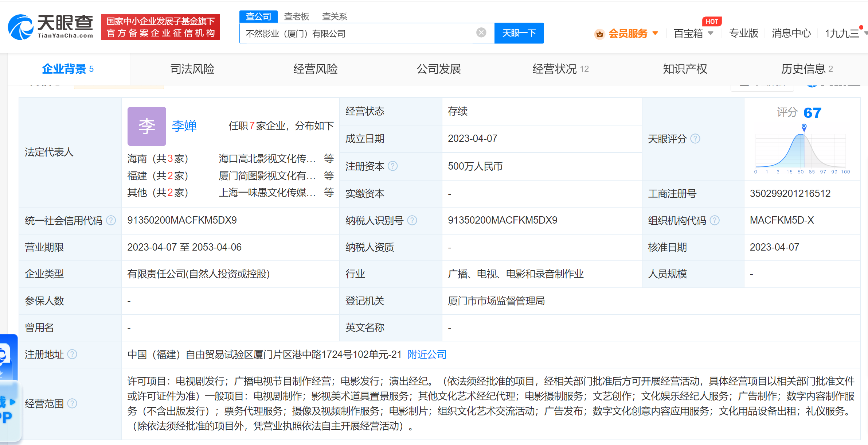Switch to the 历史信息 tab
This screenshot has height=445, width=868.
804,69
